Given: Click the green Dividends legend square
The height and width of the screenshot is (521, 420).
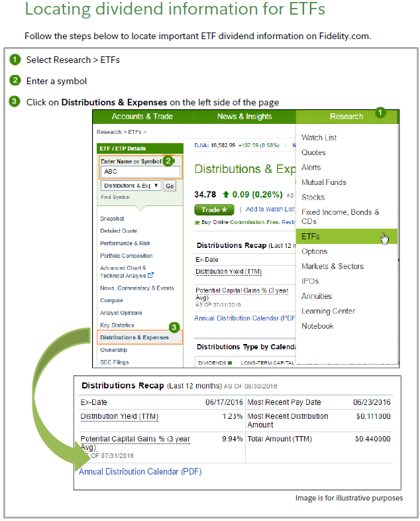Looking at the screenshot, I should pyautogui.click(x=230, y=363).
